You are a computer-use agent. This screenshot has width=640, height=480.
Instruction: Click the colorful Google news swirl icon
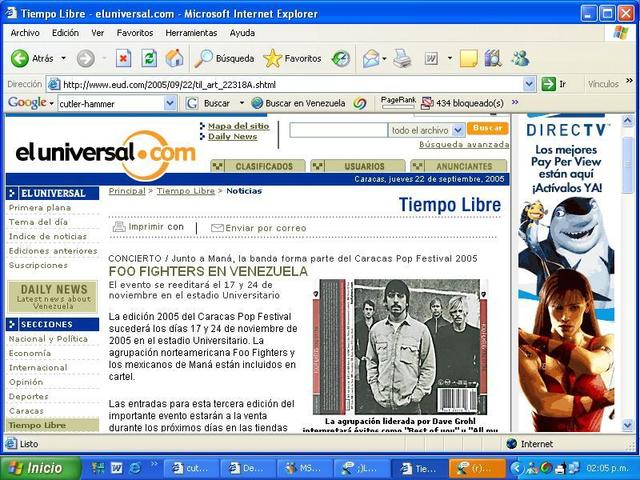359,103
